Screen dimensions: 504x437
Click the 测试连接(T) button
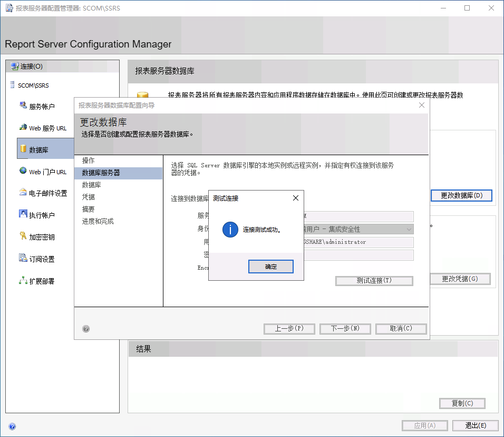374,280
